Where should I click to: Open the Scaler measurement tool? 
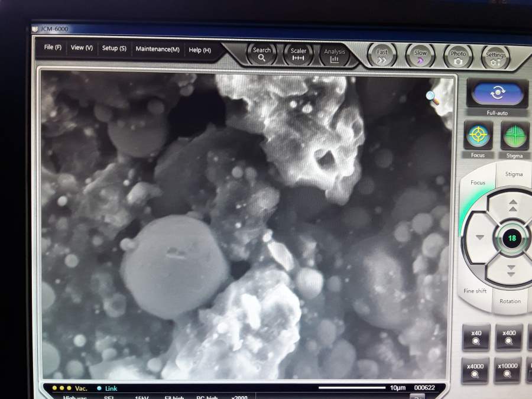click(299, 54)
